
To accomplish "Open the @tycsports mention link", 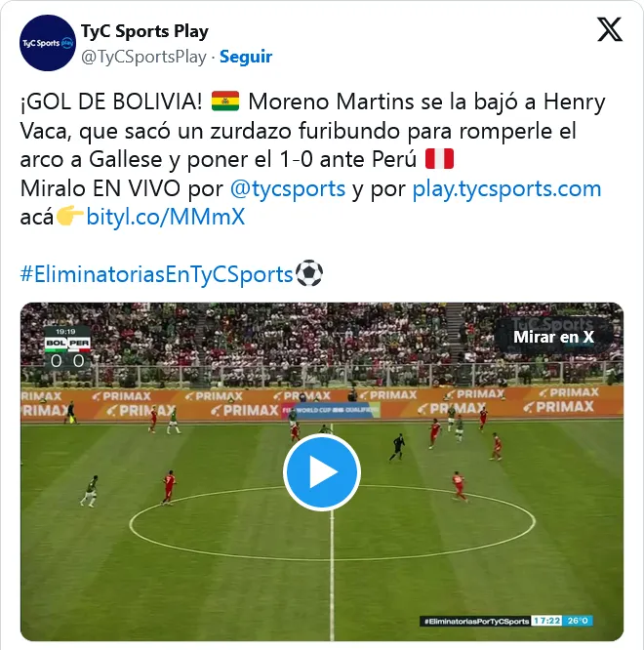I will [287, 188].
